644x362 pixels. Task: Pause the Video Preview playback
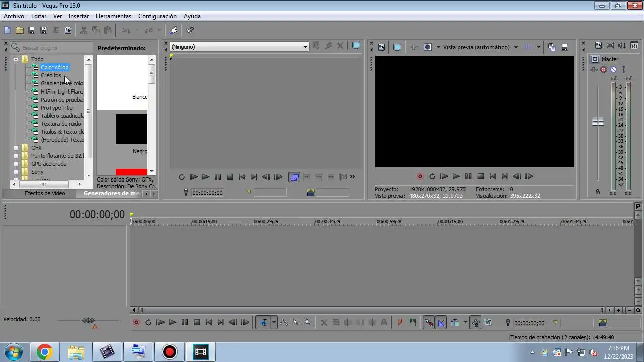(468, 177)
